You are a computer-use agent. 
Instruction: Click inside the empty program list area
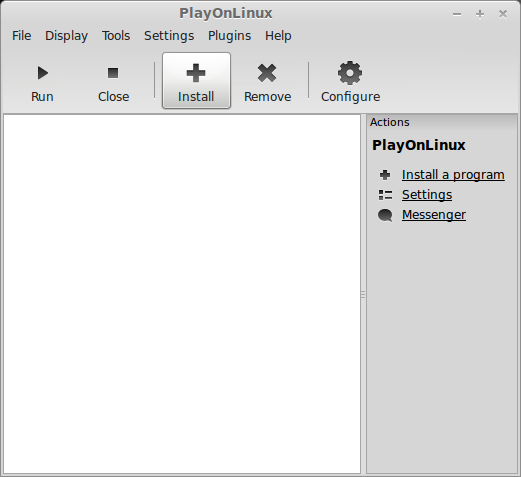pyautogui.click(x=182, y=294)
